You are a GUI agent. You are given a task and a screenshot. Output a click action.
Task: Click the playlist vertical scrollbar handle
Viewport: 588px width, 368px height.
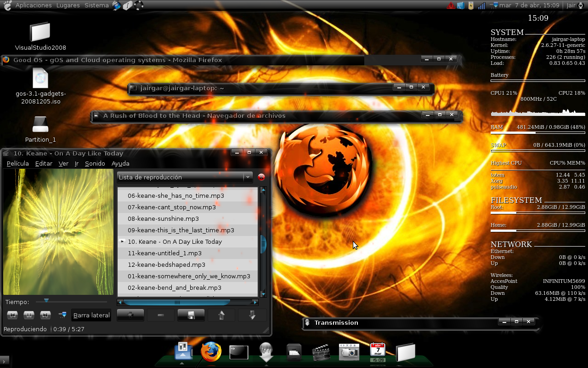pyautogui.click(x=263, y=244)
